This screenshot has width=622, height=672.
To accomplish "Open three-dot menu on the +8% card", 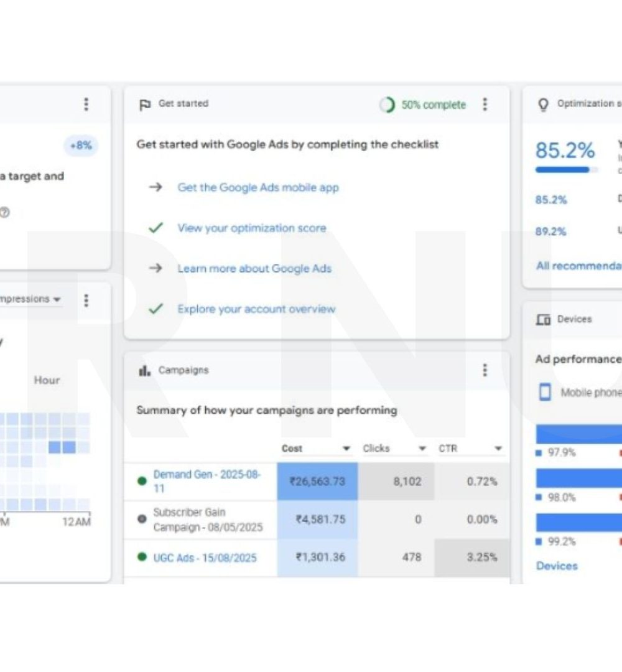I will [x=86, y=104].
